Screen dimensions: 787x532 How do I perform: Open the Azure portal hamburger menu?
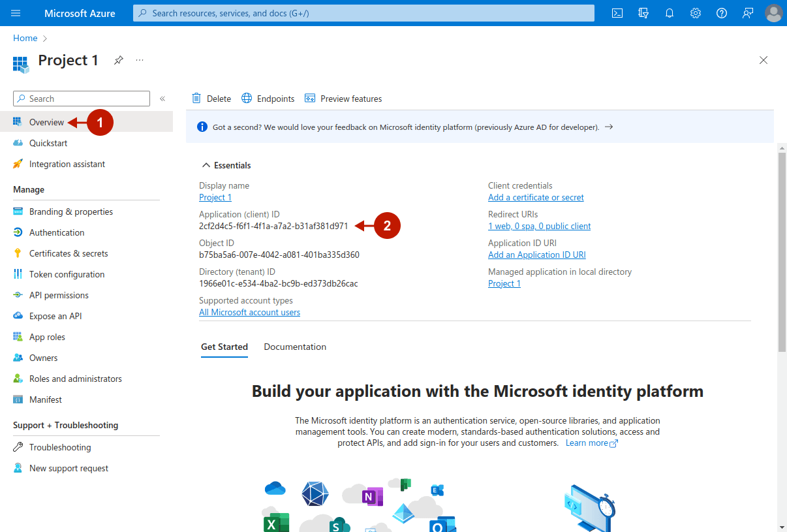(x=16, y=13)
